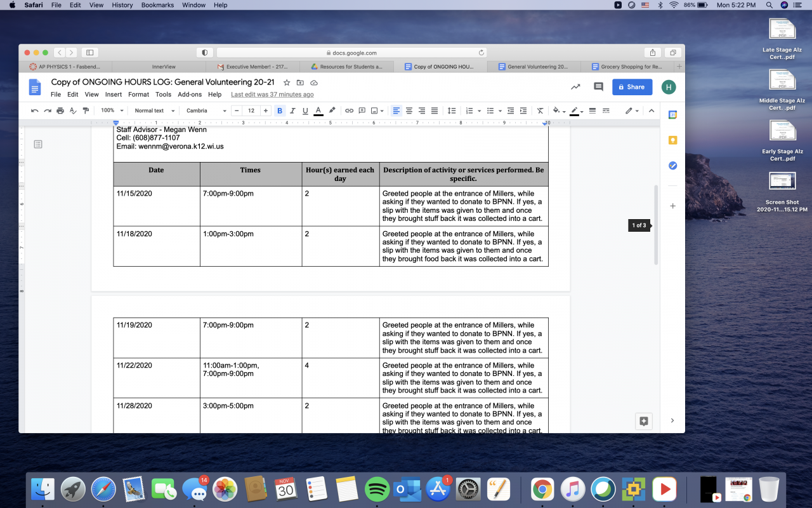Print the document using the printer icon
The image size is (812, 508).
pyautogui.click(x=60, y=110)
